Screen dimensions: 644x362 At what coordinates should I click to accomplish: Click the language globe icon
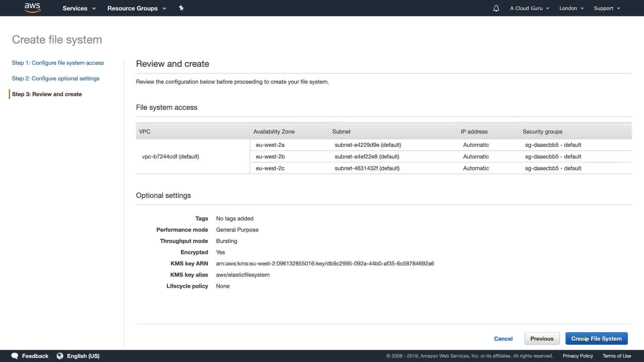pos(60,356)
